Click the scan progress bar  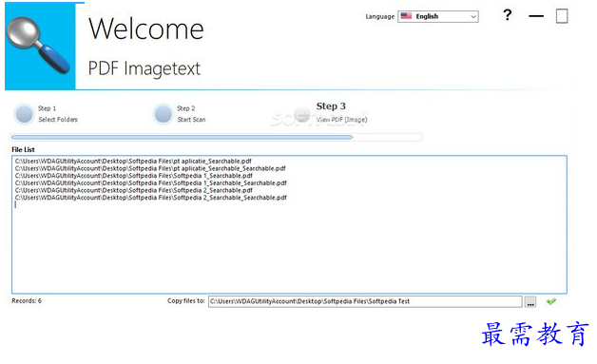pyautogui.click(x=216, y=137)
